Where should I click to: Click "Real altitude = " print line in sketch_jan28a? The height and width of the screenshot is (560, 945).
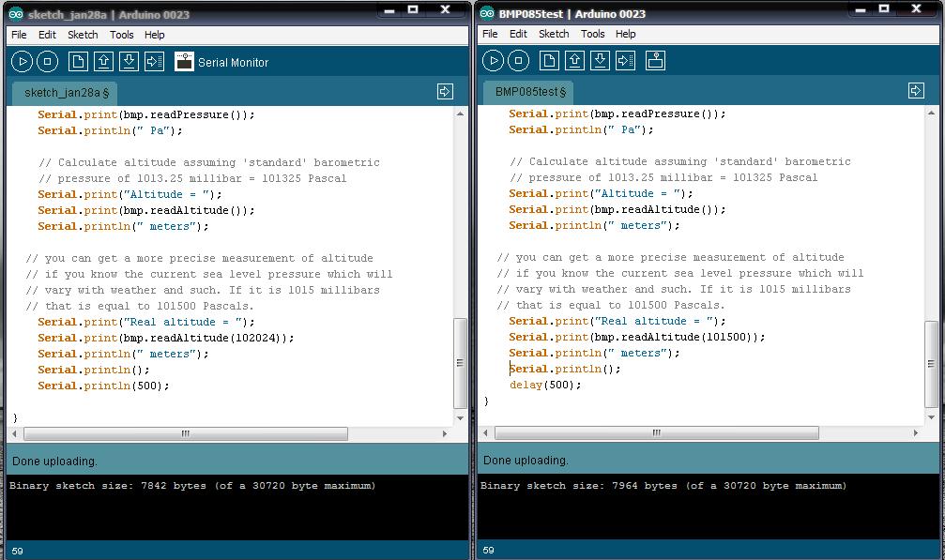pyautogui.click(x=145, y=322)
